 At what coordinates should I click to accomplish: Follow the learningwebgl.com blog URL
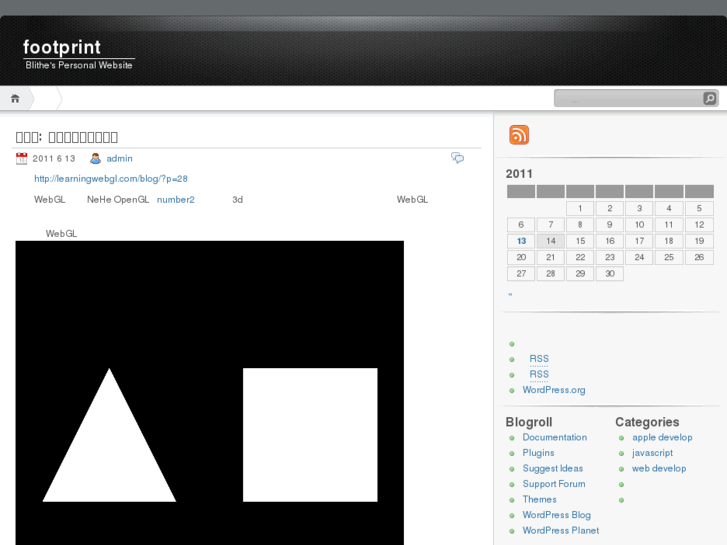pyautogui.click(x=111, y=179)
